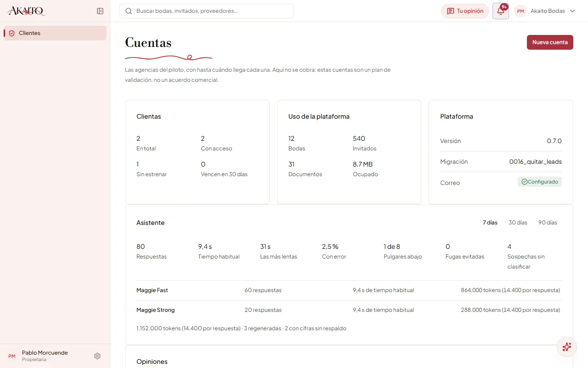
Task: Switch to the 90 días range
Action: point(548,223)
